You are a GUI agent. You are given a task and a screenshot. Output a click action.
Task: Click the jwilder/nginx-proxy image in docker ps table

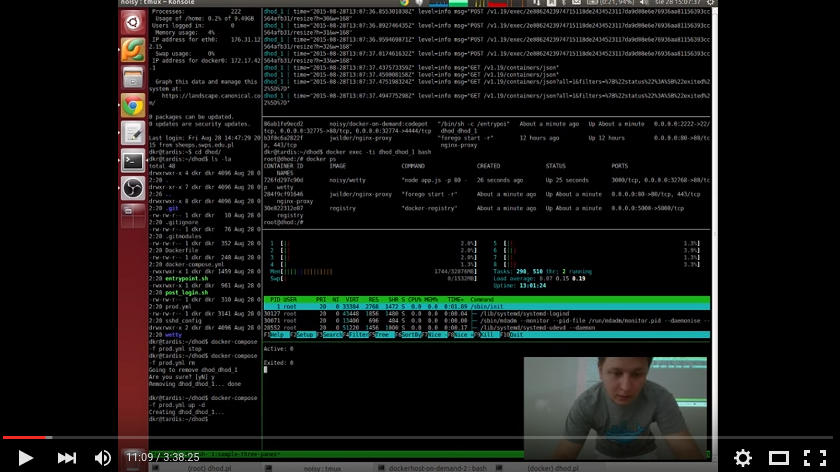pos(362,194)
